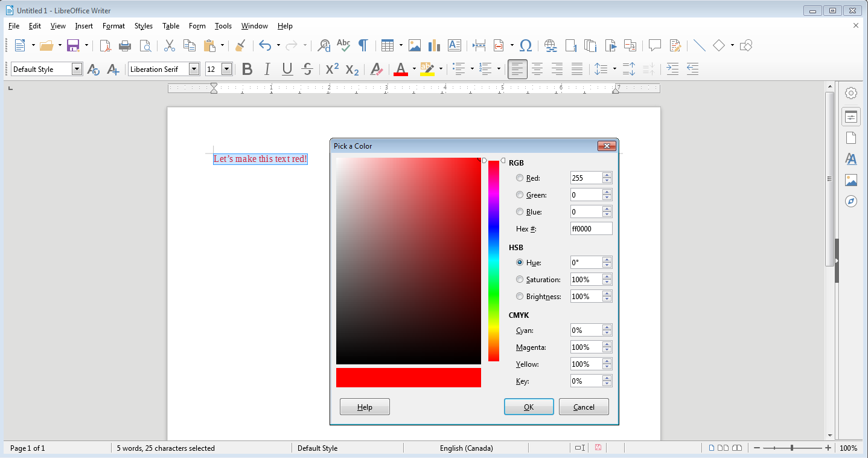Select the Clone Formatting paintbrush icon
Image resolution: width=868 pixels, height=458 pixels.
tap(240, 45)
